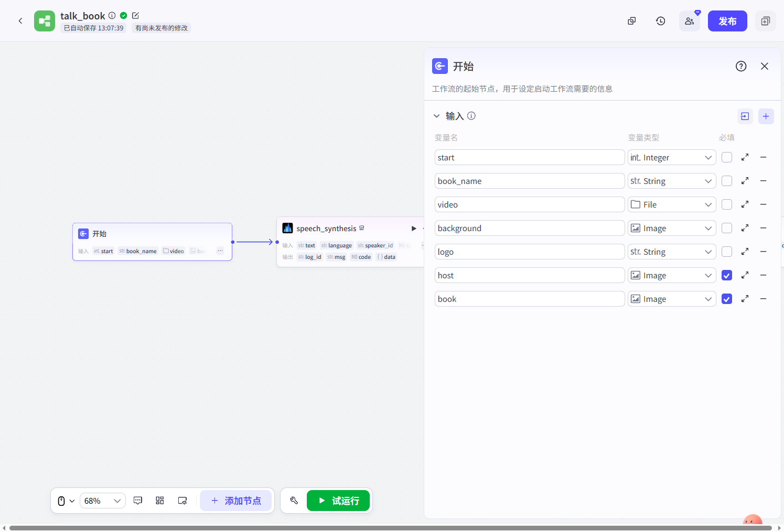Toggle the minimap icon in toolbar
784x532 pixels.
pos(182,501)
